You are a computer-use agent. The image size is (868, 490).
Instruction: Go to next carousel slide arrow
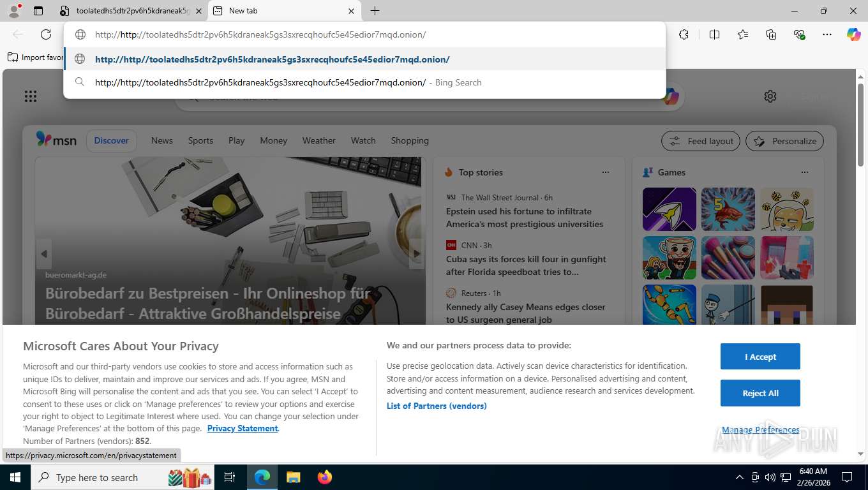coord(416,254)
